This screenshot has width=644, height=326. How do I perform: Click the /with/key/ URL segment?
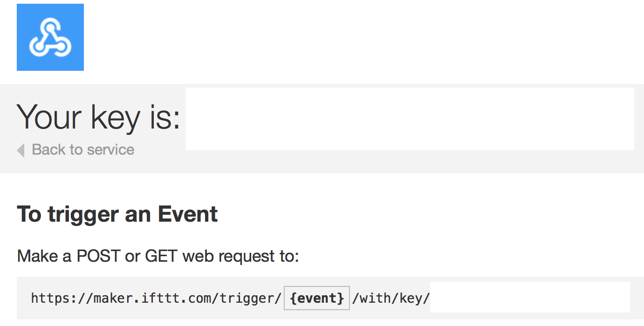tap(391, 298)
